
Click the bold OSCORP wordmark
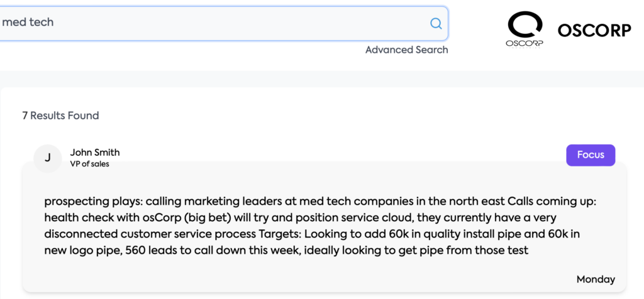pyautogui.click(x=594, y=30)
